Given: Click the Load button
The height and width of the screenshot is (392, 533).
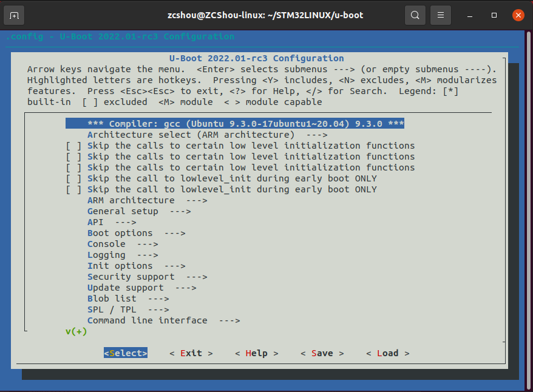Looking at the screenshot, I should [x=388, y=353].
